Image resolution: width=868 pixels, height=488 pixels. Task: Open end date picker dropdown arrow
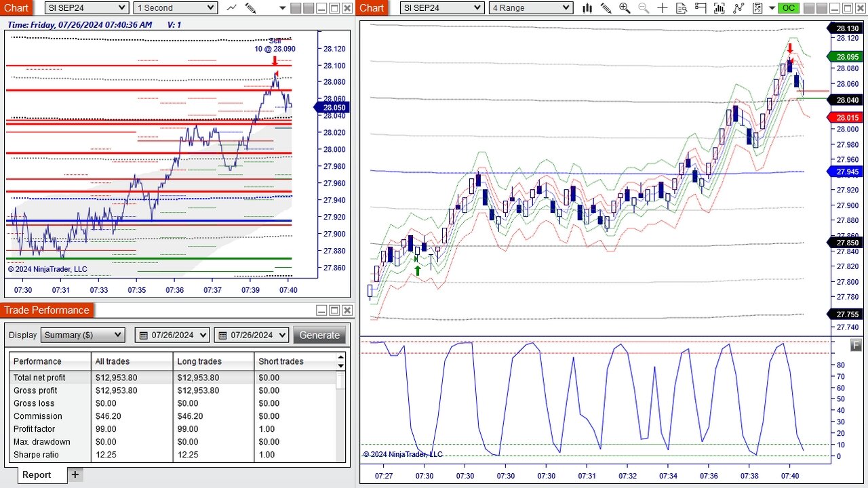tap(281, 335)
